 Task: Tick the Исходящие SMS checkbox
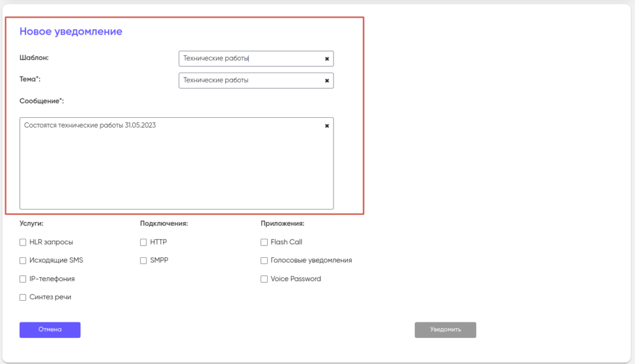[x=23, y=260]
